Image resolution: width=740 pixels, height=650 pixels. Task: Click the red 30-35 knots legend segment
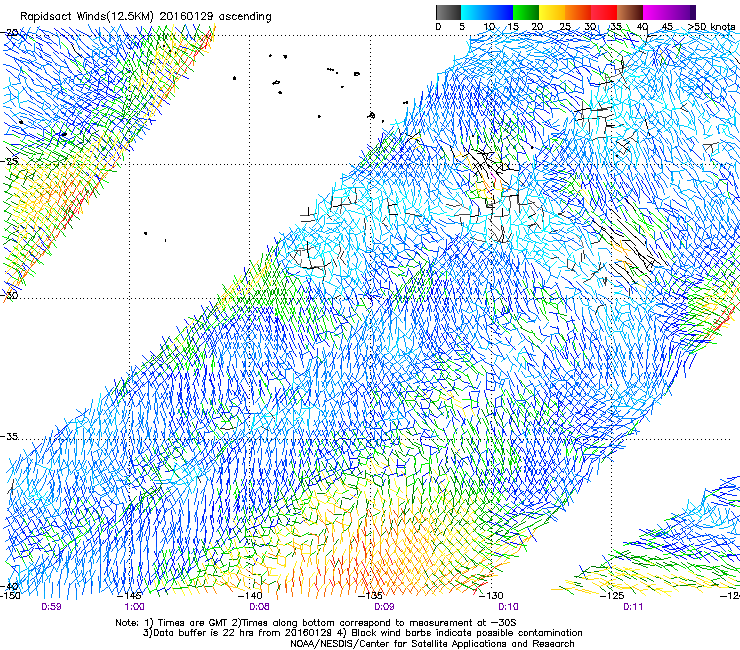click(604, 12)
